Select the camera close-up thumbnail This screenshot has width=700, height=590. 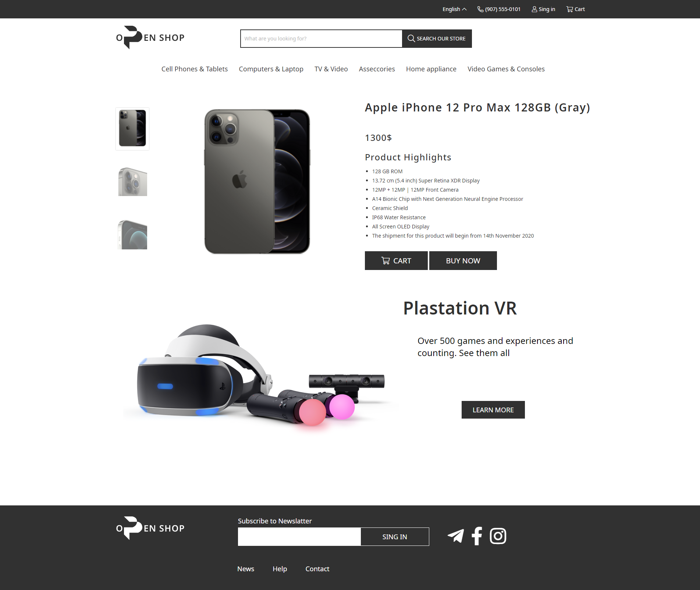coord(132,182)
